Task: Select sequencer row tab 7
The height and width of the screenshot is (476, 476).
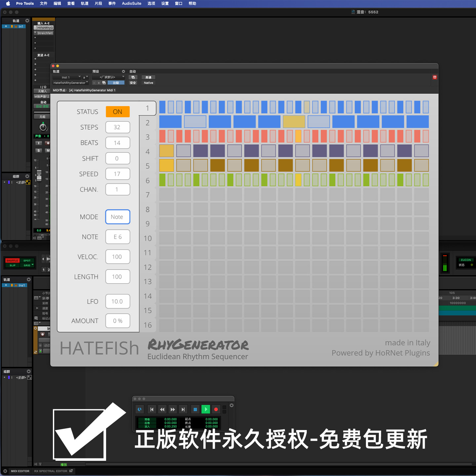Action: 148,195
